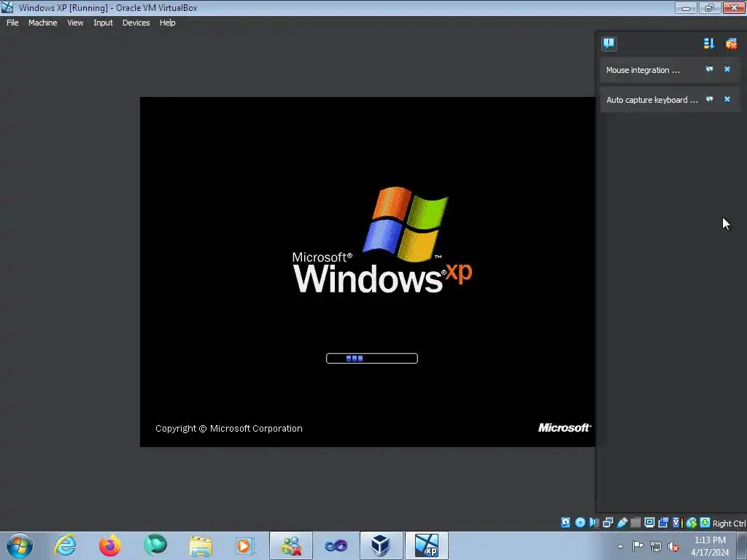Click the VirtualBox icon in title bar
The height and width of the screenshot is (560, 747).
(x=7, y=7)
